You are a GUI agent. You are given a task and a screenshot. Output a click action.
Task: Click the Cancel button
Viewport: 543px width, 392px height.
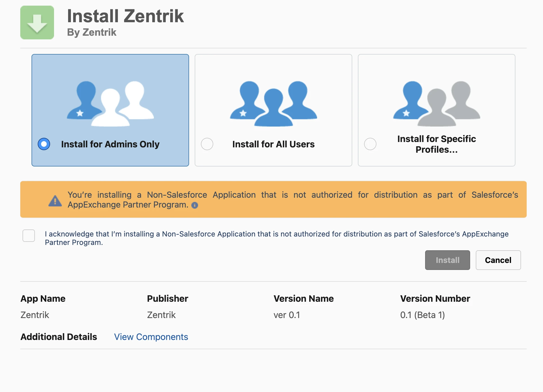click(x=498, y=260)
